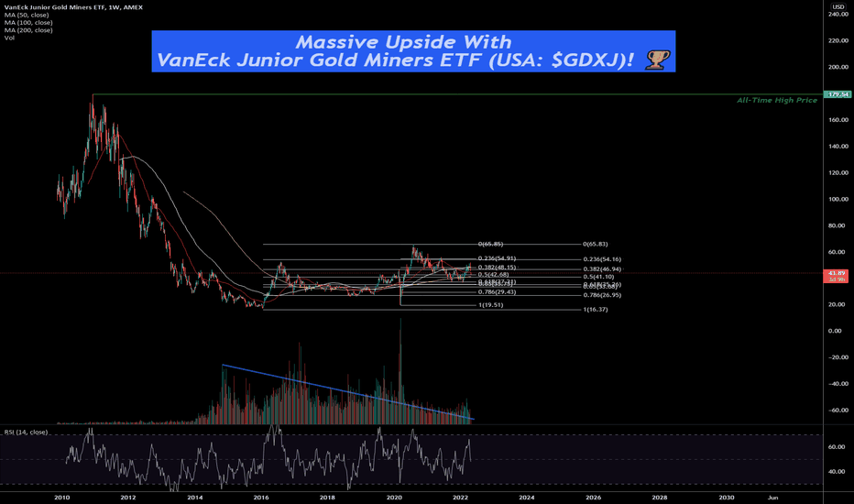Click 20.00 on the price axis
The height and width of the screenshot is (504, 854).
(x=838, y=304)
